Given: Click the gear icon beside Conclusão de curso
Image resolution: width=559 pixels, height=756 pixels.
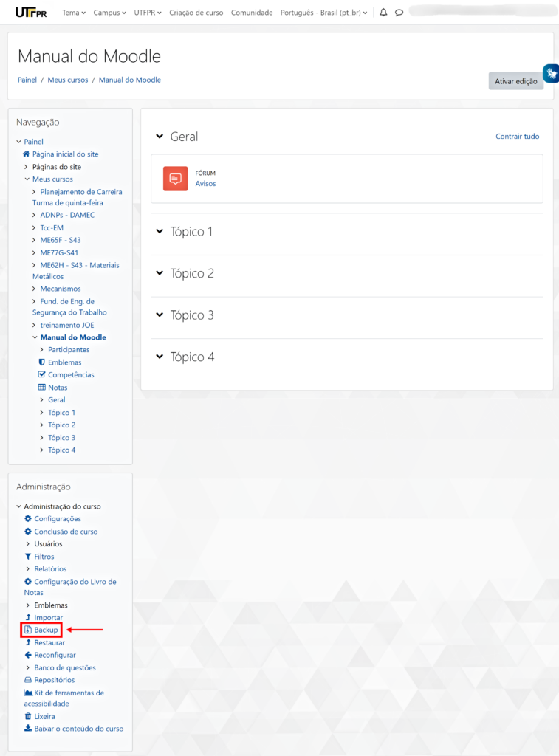Looking at the screenshot, I should coord(28,532).
